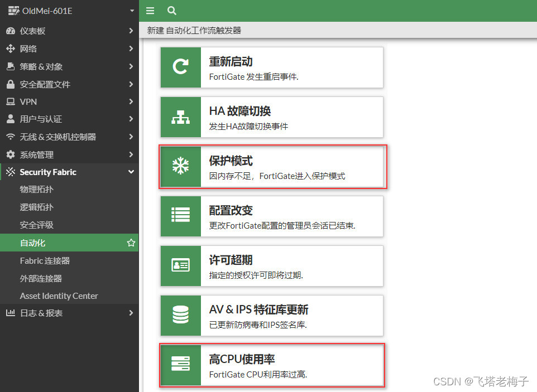Click the Security Fabric logo icon

(11, 172)
